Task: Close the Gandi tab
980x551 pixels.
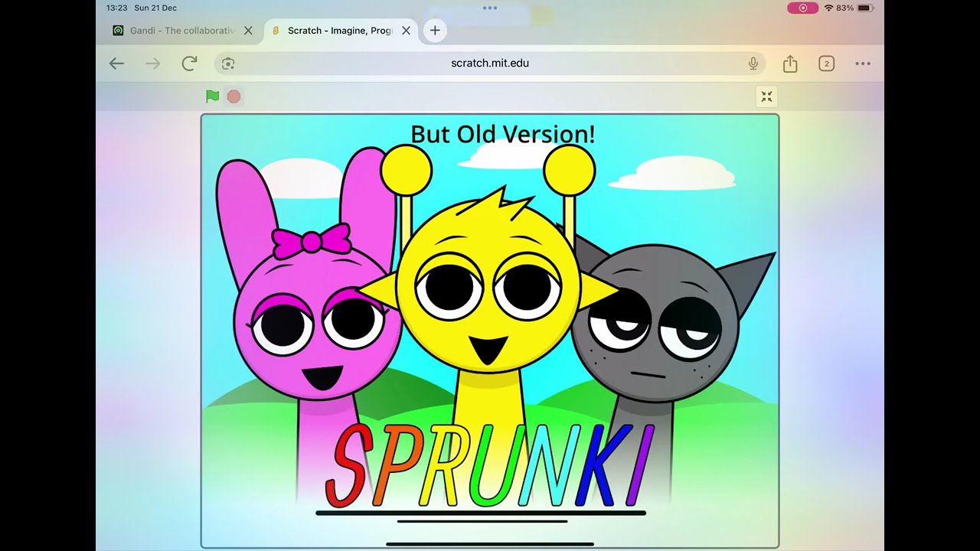Action: 248,31
